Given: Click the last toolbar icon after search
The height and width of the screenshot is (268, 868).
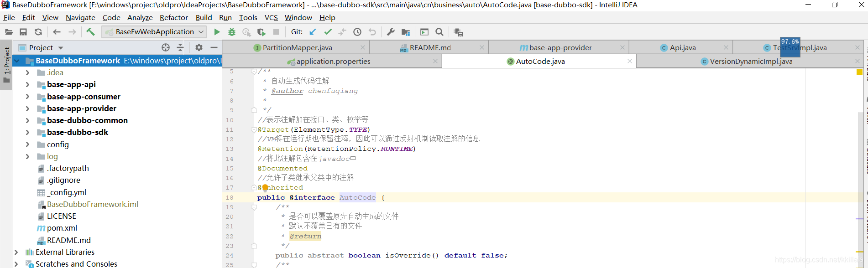Looking at the screenshot, I should tap(458, 32).
